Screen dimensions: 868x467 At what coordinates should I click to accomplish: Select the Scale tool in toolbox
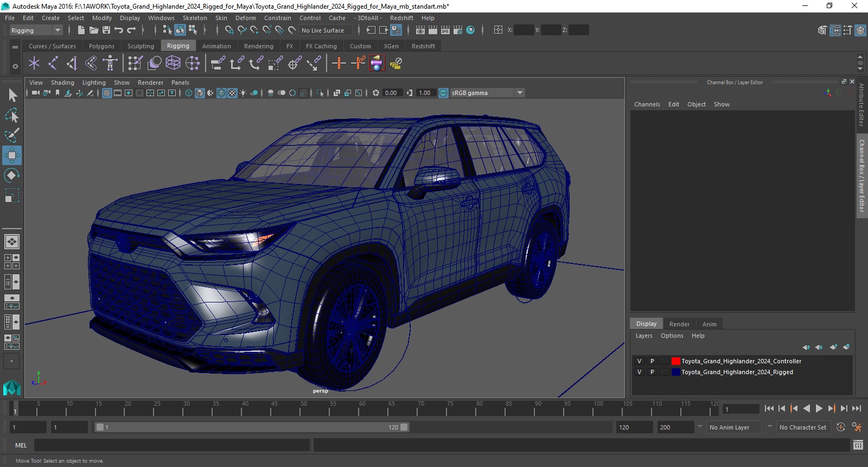click(12, 195)
